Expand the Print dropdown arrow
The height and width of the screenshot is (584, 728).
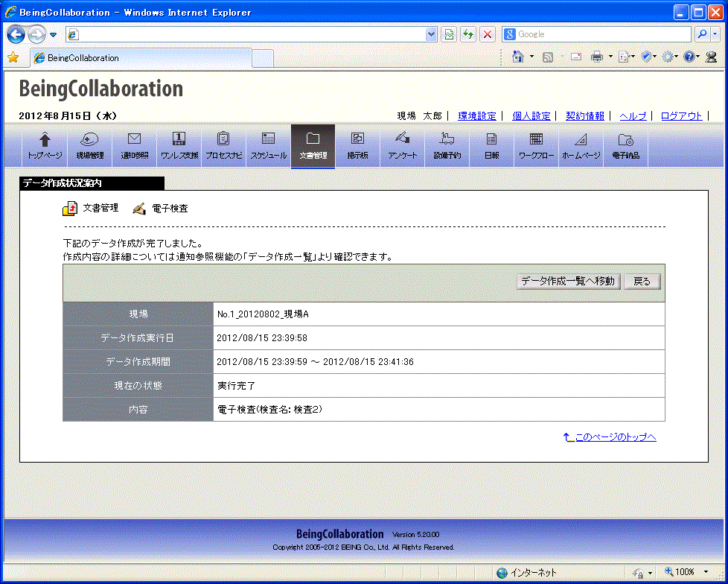610,57
